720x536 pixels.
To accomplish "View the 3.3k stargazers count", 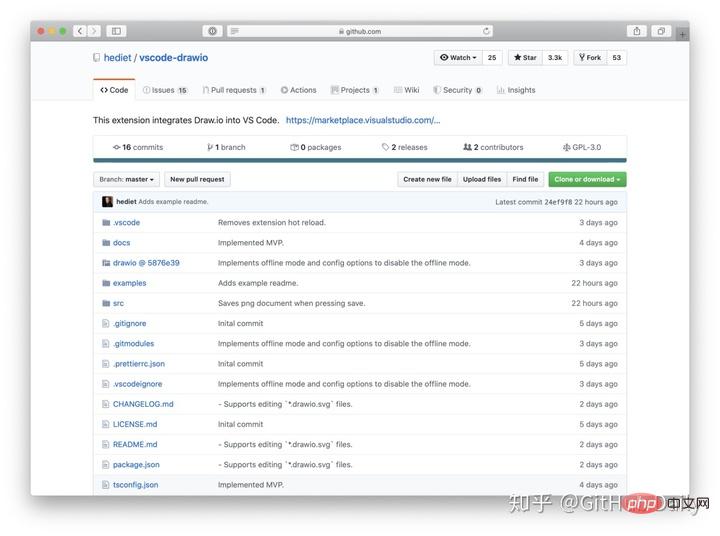I will (555, 57).
